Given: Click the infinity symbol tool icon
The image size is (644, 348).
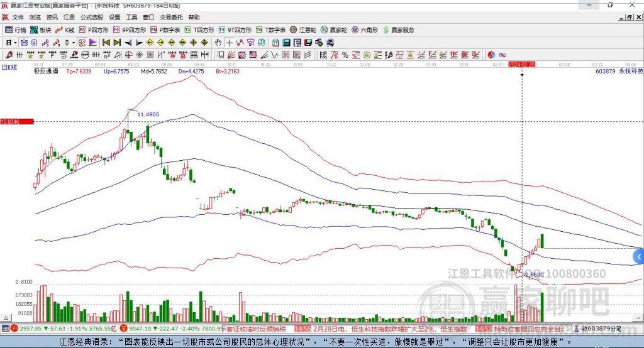Looking at the screenshot, I should coord(502,55).
